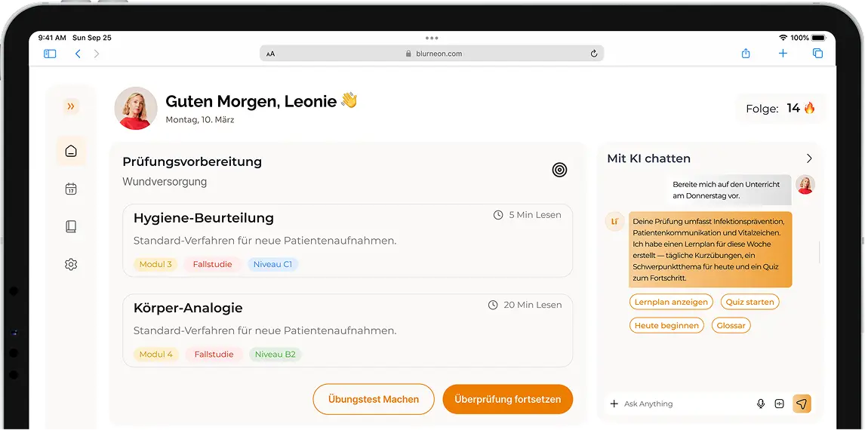Viewport: 868px width, 430px height.
Task: Send the chat message with paper-plane button
Action: [802, 404]
